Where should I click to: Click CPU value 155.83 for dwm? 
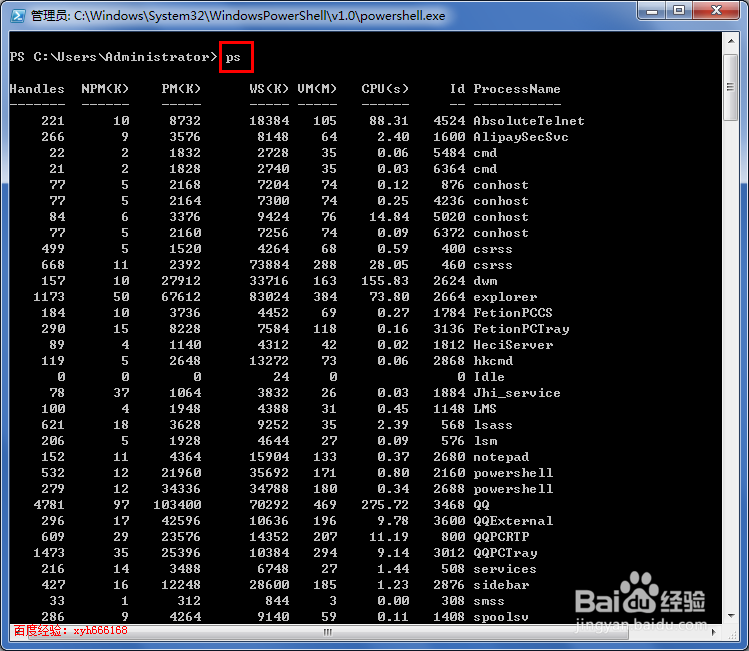385,281
